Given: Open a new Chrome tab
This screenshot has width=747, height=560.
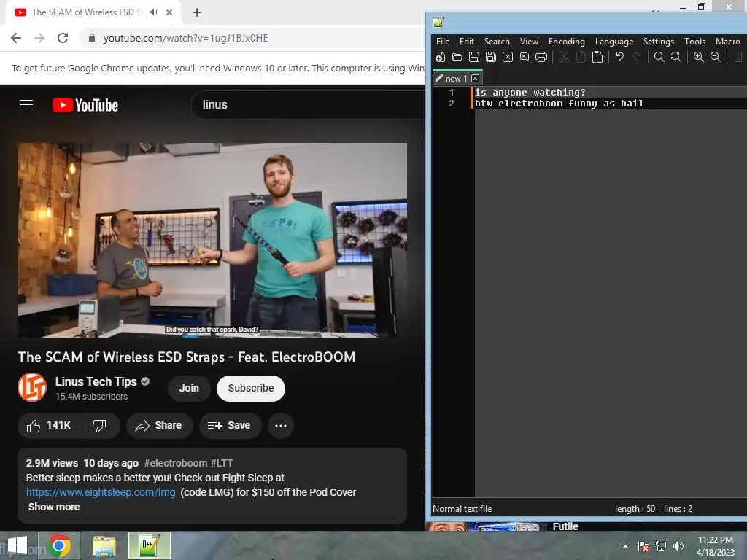Looking at the screenshot, I should click(197, 12).
